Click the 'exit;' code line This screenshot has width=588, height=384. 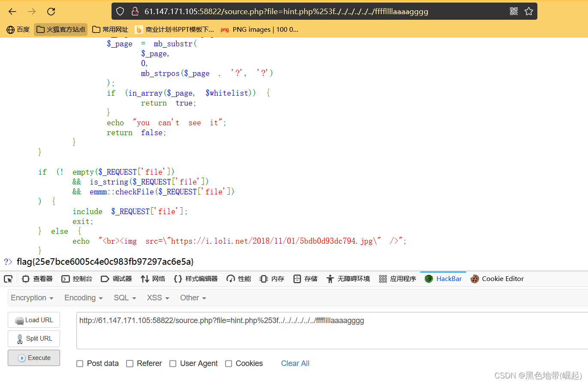pos(83,221)
